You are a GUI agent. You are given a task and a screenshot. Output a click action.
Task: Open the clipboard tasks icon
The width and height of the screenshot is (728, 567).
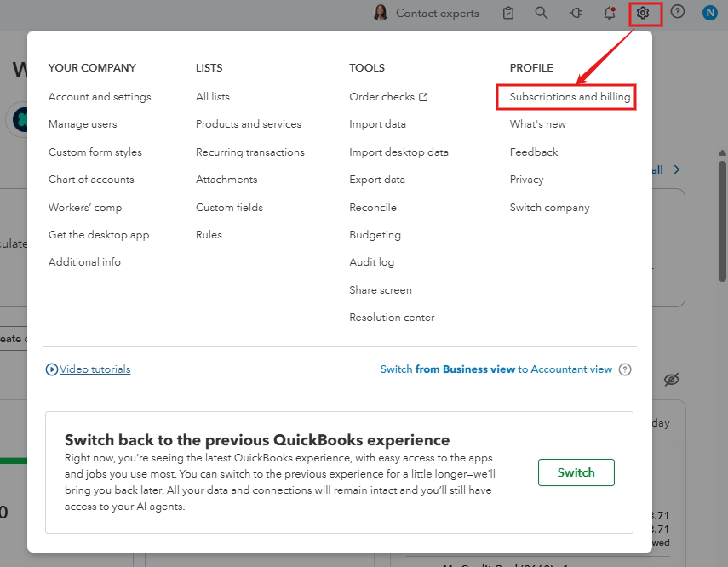click(x=508, y=13)
